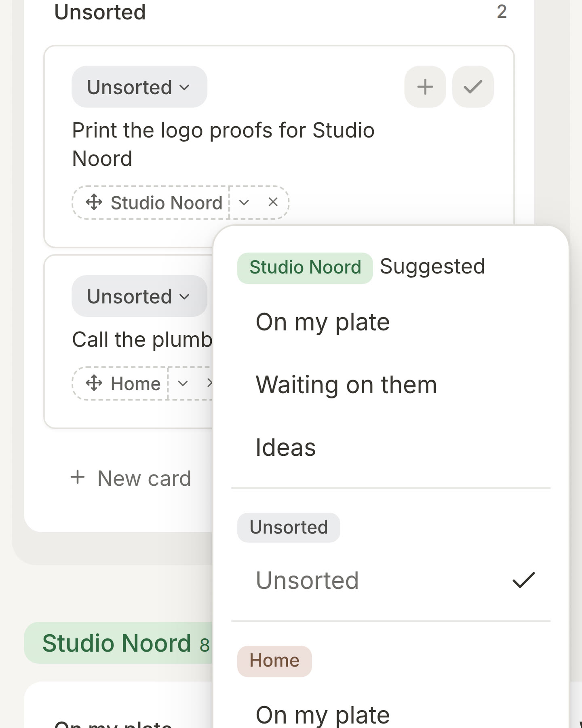Click the green Studio Noord menu group label
The width and height of the screenshot is (582, 728).
click(x=305, y=267)
